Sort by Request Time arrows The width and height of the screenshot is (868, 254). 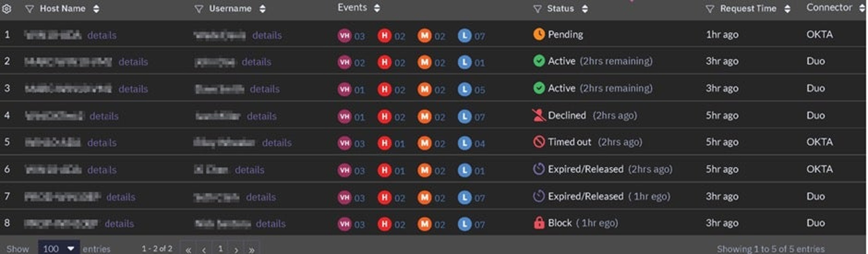(x=788, y=8)
